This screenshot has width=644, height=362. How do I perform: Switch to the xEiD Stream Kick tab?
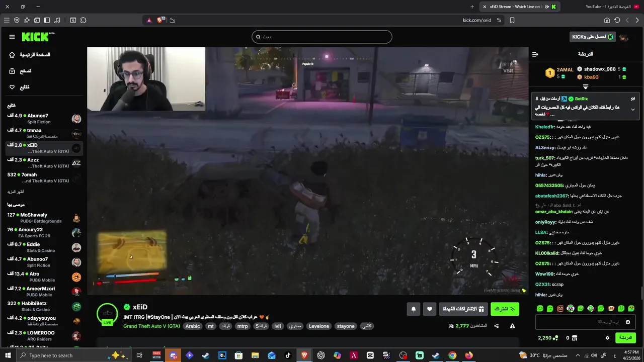coord(520,7)
